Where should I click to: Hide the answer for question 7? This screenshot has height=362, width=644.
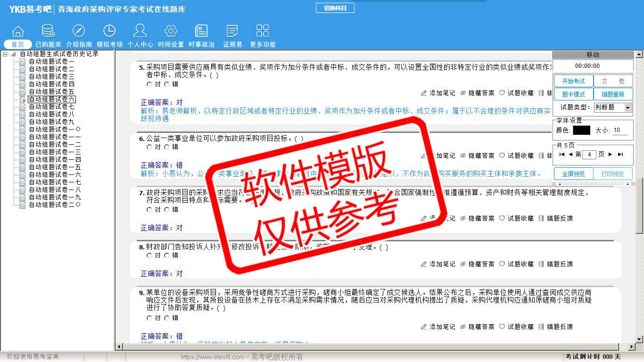coord(477,219)
